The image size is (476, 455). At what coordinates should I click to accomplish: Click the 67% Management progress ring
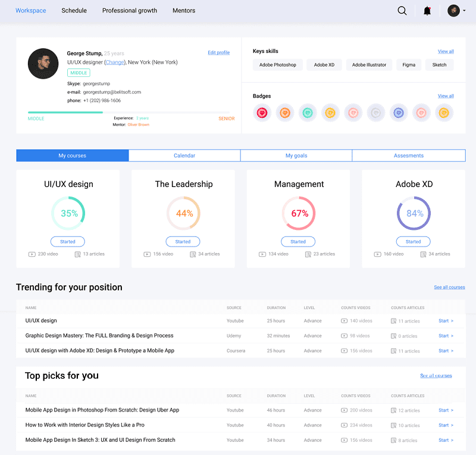pyautogui.click(x=299, y=213)
